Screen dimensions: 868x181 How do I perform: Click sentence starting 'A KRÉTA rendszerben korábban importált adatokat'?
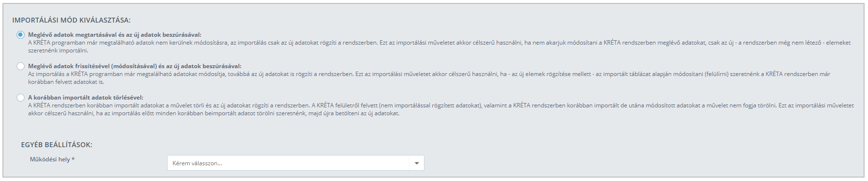click(169, 105)
